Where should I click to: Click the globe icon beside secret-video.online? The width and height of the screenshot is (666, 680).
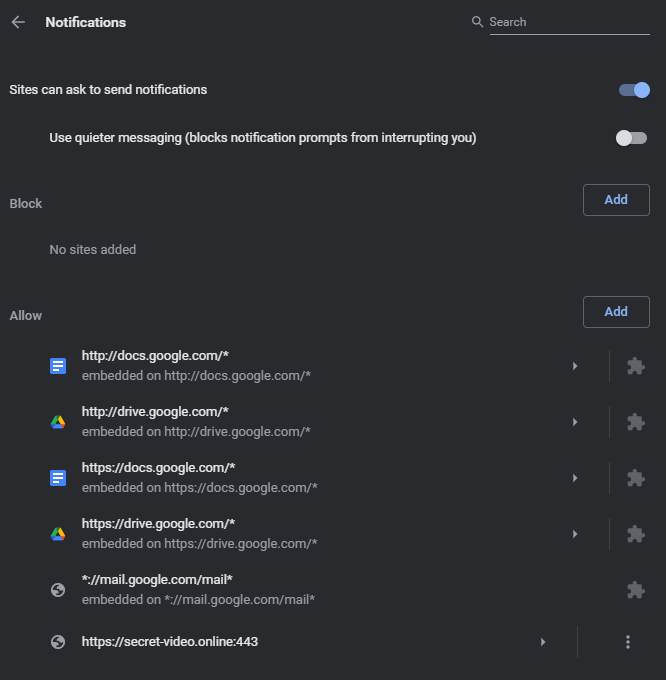[x=58, y=642]
